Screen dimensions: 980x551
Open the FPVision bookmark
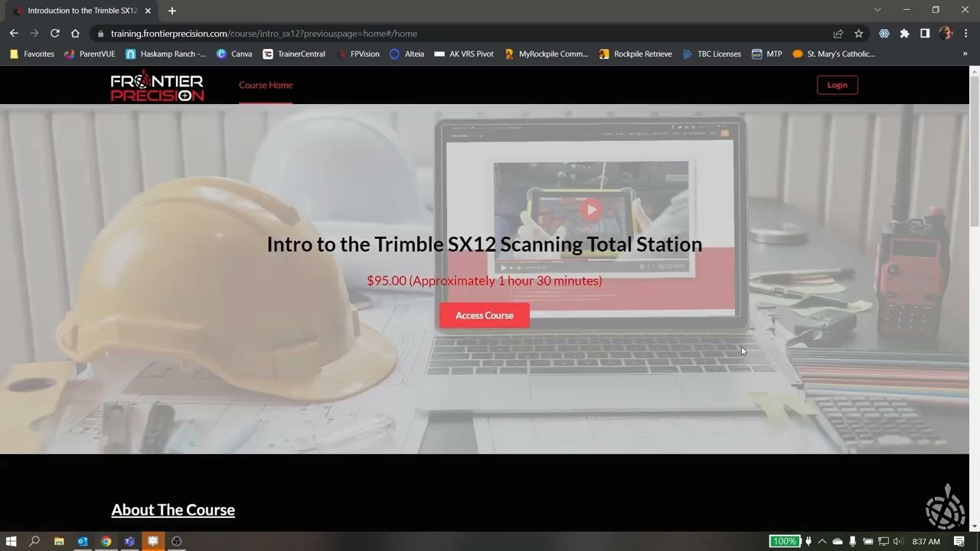(358, 54)
